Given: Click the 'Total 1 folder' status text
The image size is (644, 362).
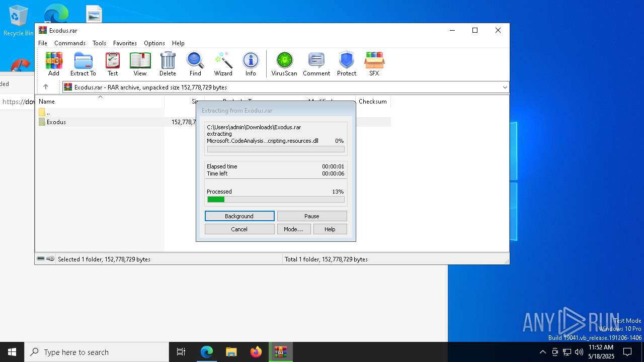Looking at the screenshot, I should [x=326, y=259].
